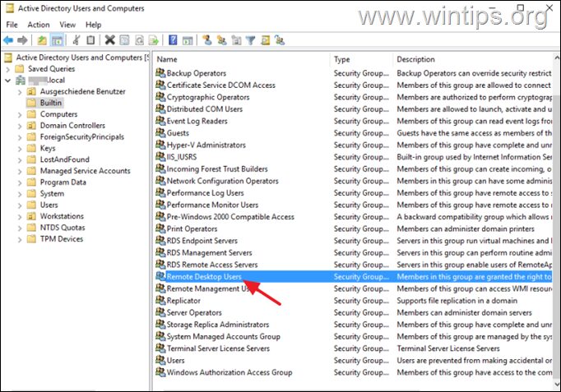Select the Users container in tree

tap(49, 205)
